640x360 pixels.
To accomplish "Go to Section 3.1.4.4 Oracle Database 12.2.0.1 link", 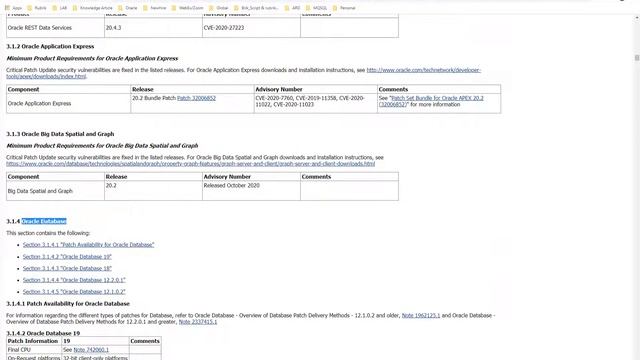I will [74, 280].
